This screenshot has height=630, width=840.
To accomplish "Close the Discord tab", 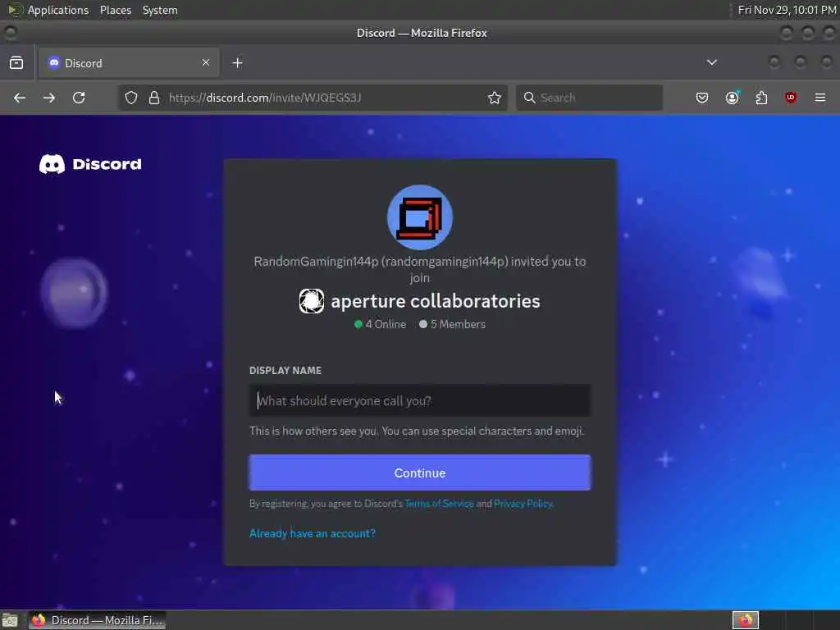I will [x=206, y=62].
